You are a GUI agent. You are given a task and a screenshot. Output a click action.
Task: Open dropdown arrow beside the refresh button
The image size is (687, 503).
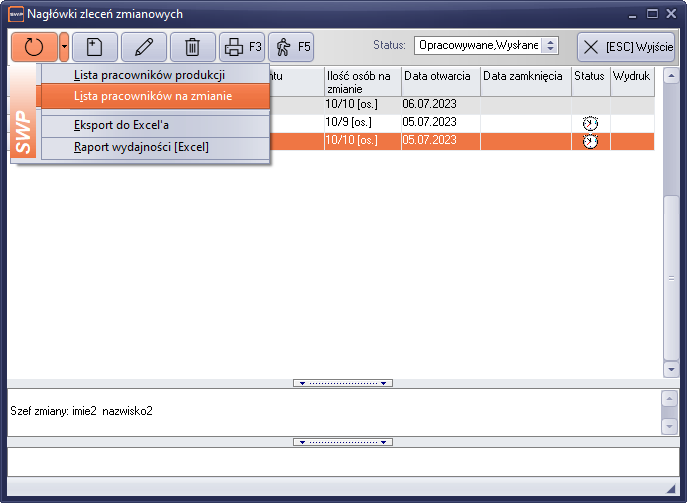[x=64, y=47]
